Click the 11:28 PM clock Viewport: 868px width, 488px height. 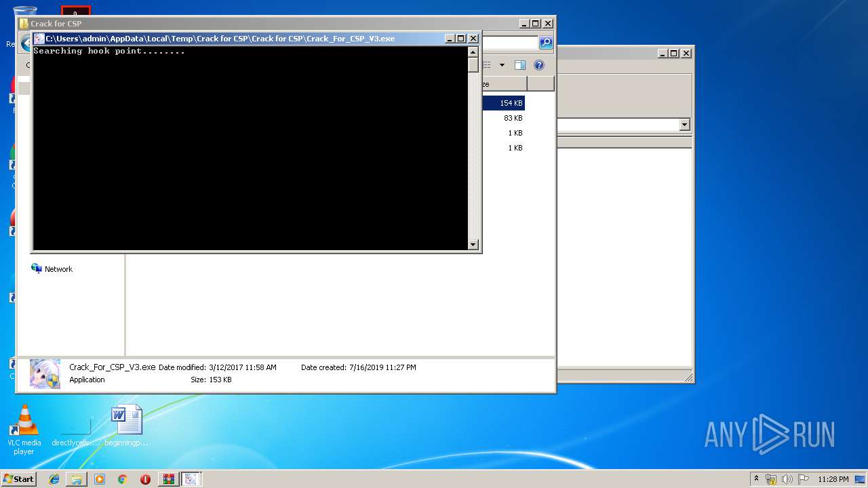tap(833, 479)
